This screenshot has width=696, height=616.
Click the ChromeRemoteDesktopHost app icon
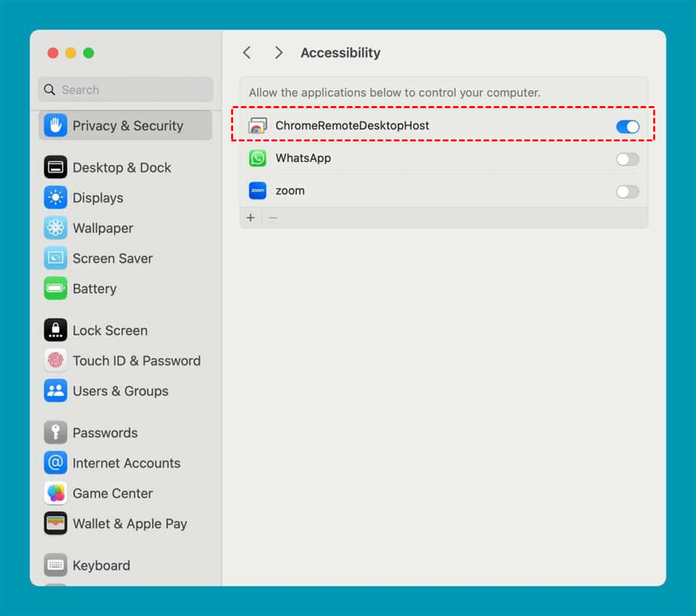tap(258, 126)
